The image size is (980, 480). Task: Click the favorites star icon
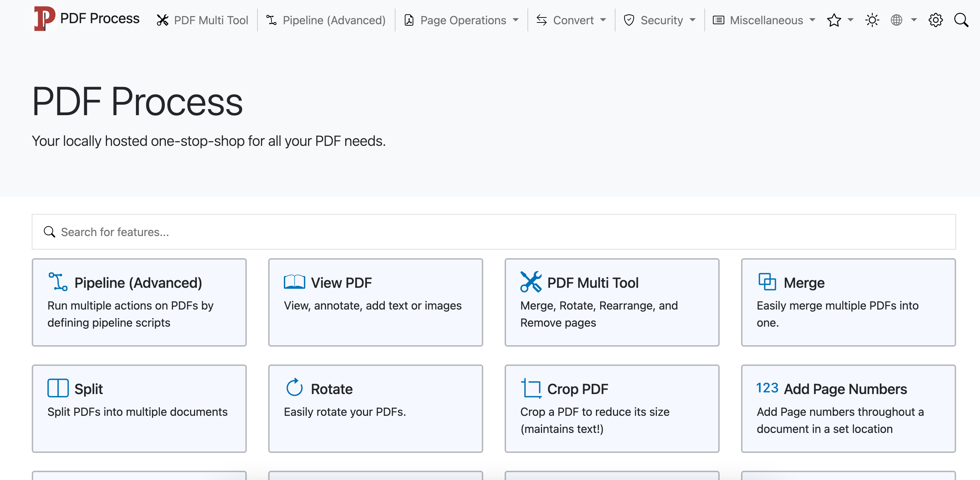point(833,20)
